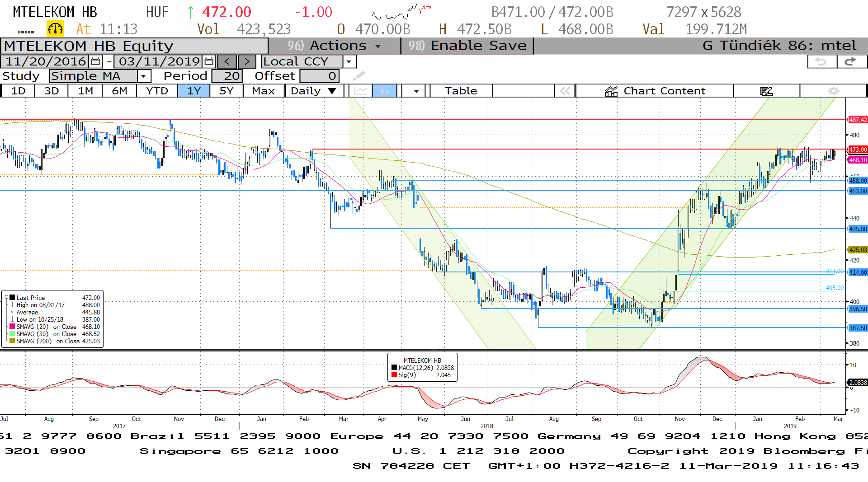The height and width of the screenshot is (482, 868).
Task: Click the 425.03 SMA 200 label
Action: (x=858, y=250)
